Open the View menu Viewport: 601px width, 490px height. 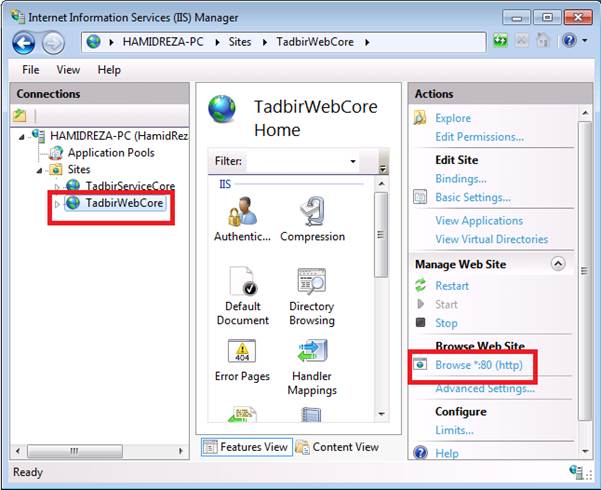68,70
